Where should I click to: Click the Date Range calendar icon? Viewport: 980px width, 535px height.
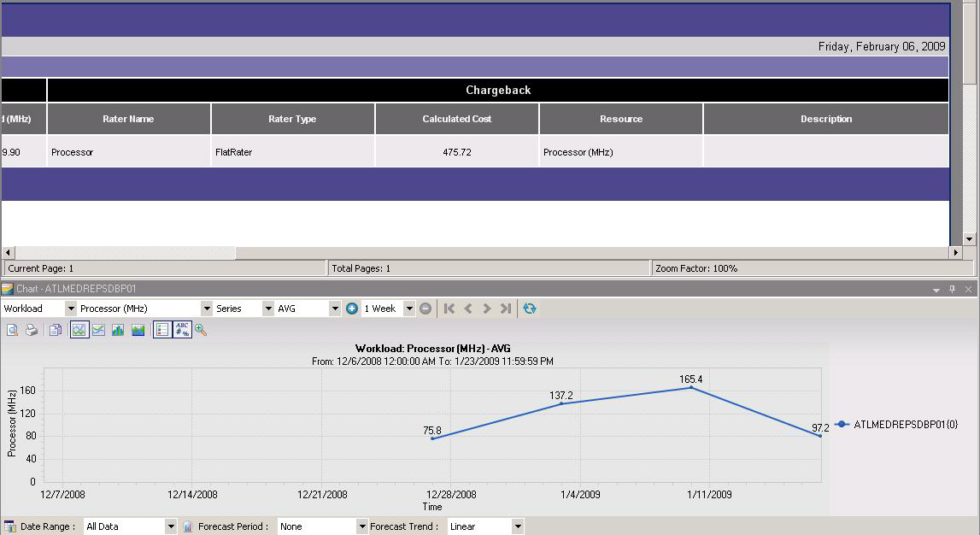pyautogui.click(x=9, y=526)
